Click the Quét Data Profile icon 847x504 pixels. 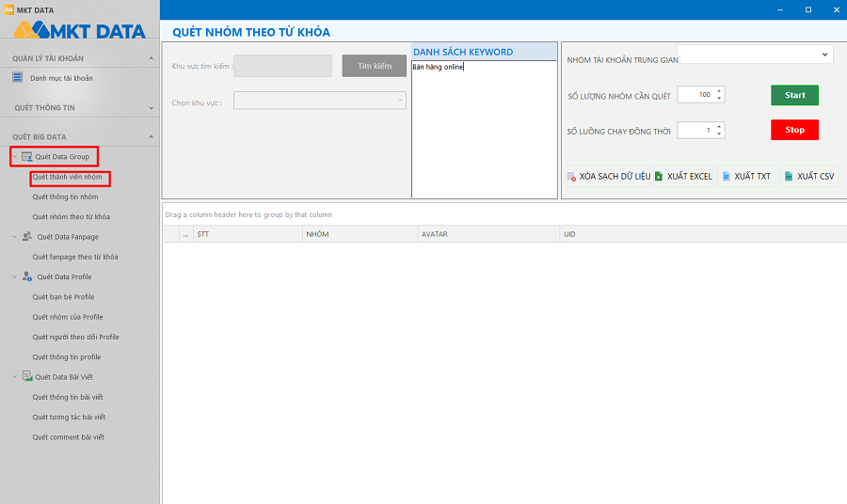click(x=26, y=276)
